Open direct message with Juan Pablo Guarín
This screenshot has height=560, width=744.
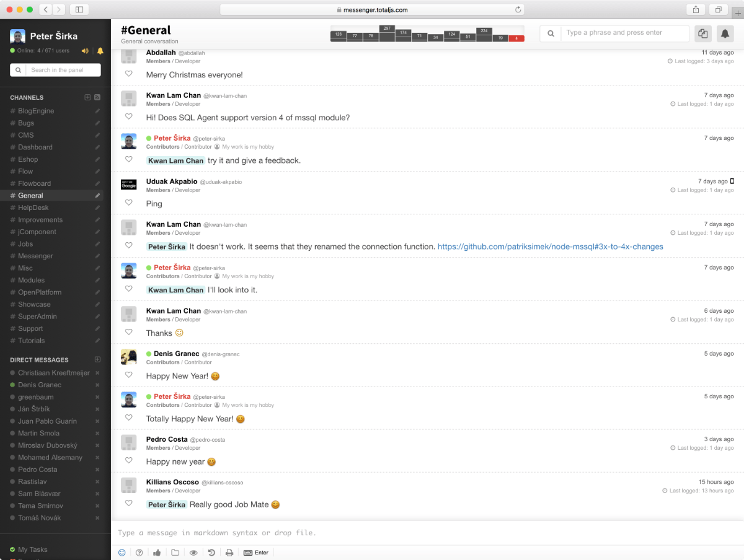pos(48,421)
